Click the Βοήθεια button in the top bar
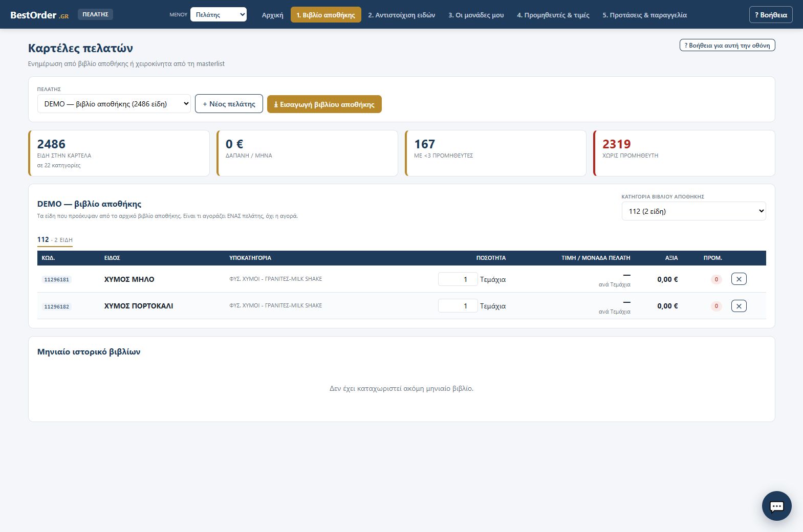The width and height of the screenshot is (803, 532). (x=771, y=15)
